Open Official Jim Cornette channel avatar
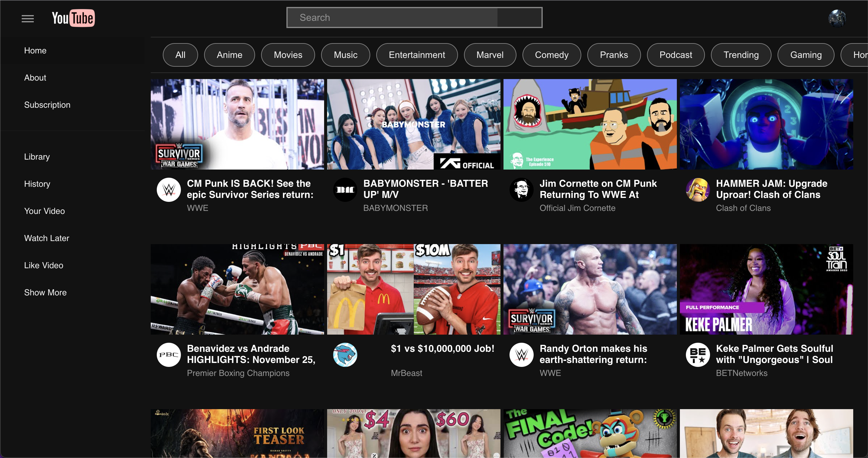This screenshot has height=458, width=868. tap(521, 189)
